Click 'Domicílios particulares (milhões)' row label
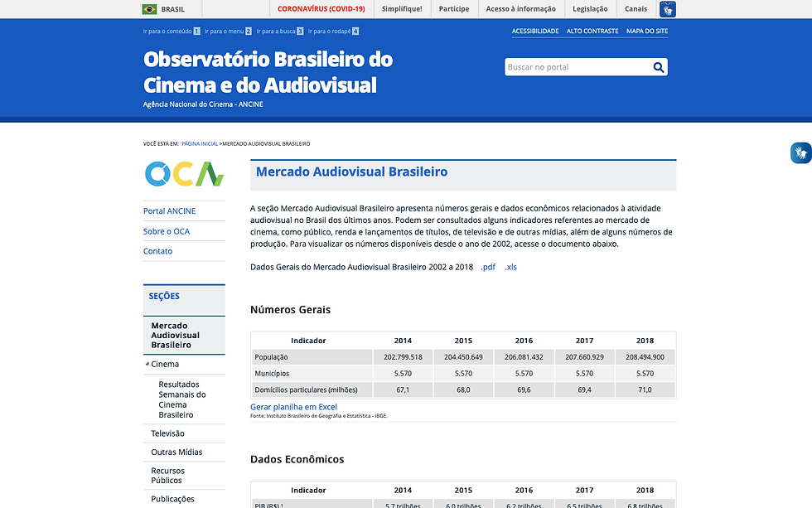Image resolution: width=812 pixels, height=508 pixels. (306, 390)
